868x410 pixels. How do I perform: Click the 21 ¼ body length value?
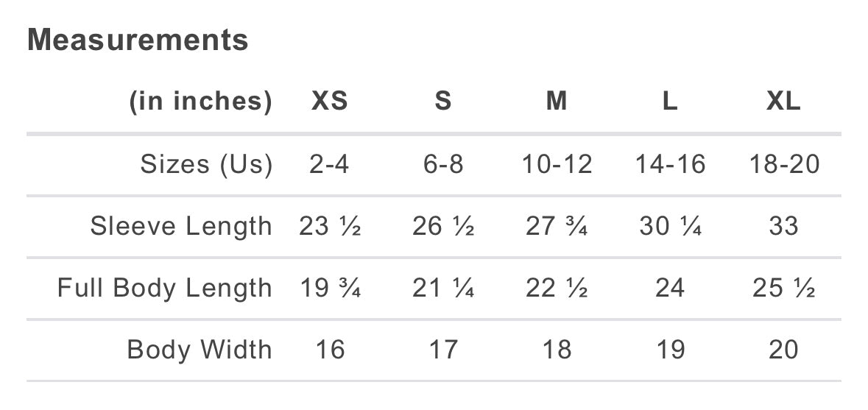[442, 288]
